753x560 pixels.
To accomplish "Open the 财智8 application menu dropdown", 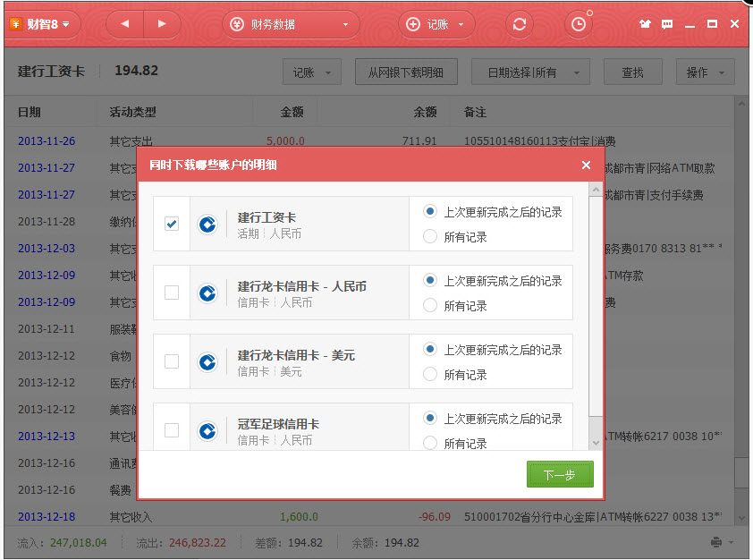I will [44, 24].
